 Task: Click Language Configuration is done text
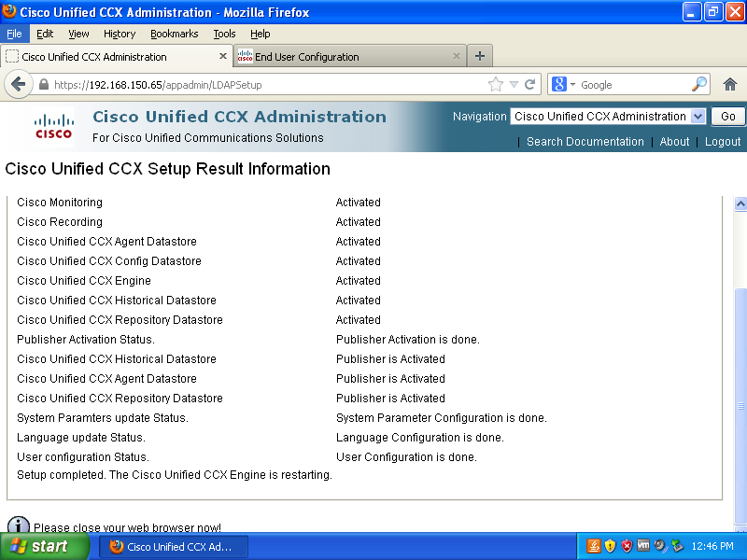coord(419,437)
